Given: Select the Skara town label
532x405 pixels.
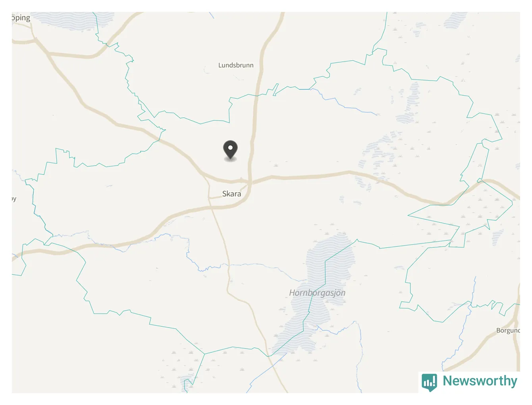Looking at the screenshot, I should pos(231,194).
